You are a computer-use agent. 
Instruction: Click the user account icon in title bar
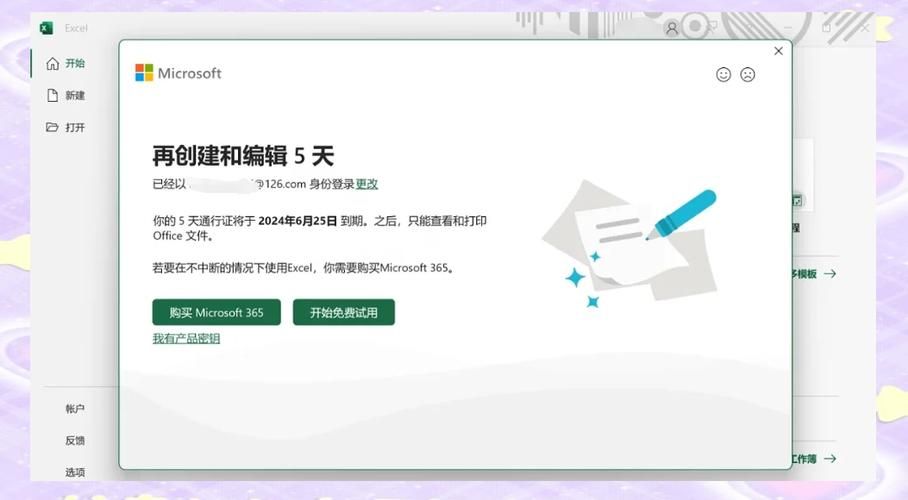click(672, 28)
